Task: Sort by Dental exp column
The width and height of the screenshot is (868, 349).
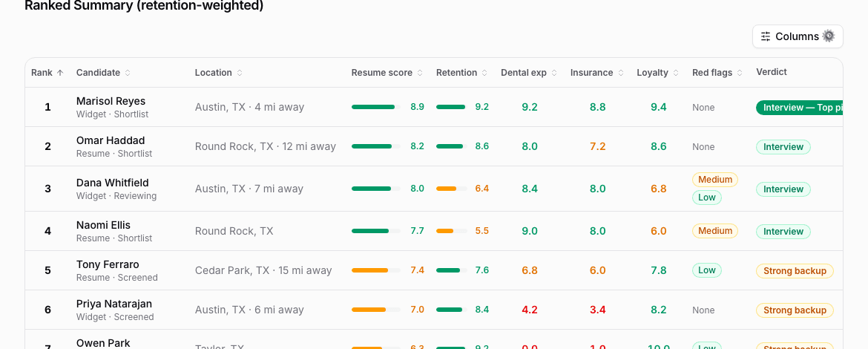Action: (x=529, y=73)
